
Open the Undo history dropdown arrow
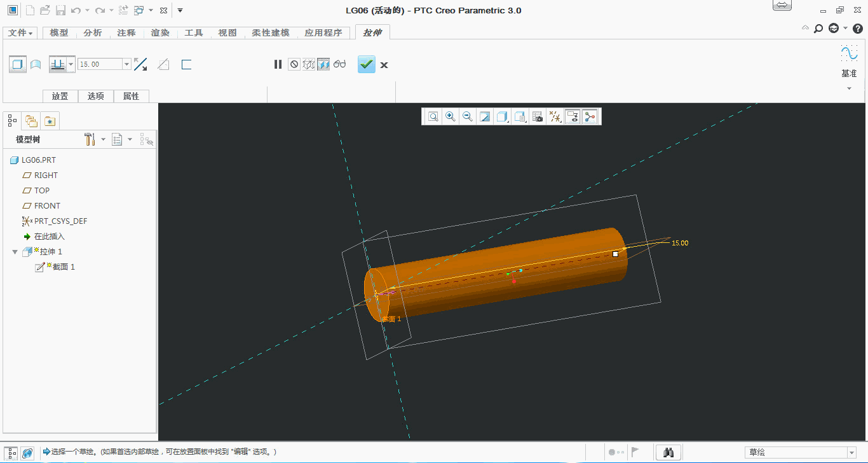(x=87, y=11)
